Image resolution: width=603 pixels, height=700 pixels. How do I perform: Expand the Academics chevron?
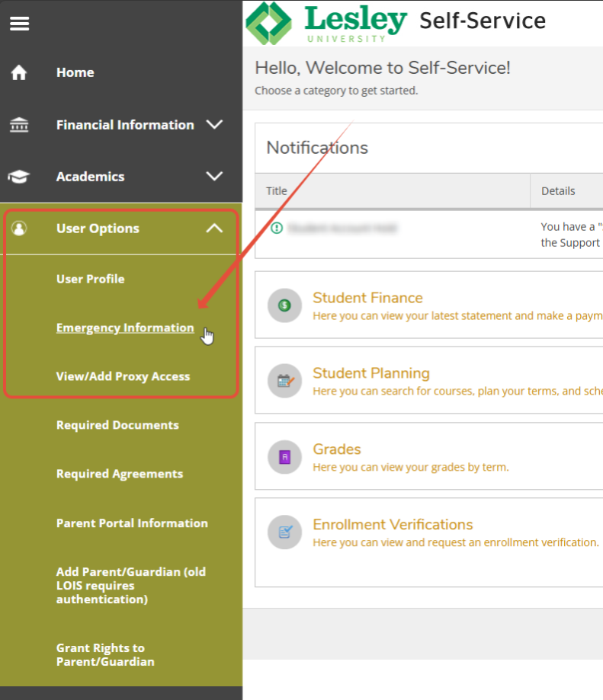pos(214,177)
